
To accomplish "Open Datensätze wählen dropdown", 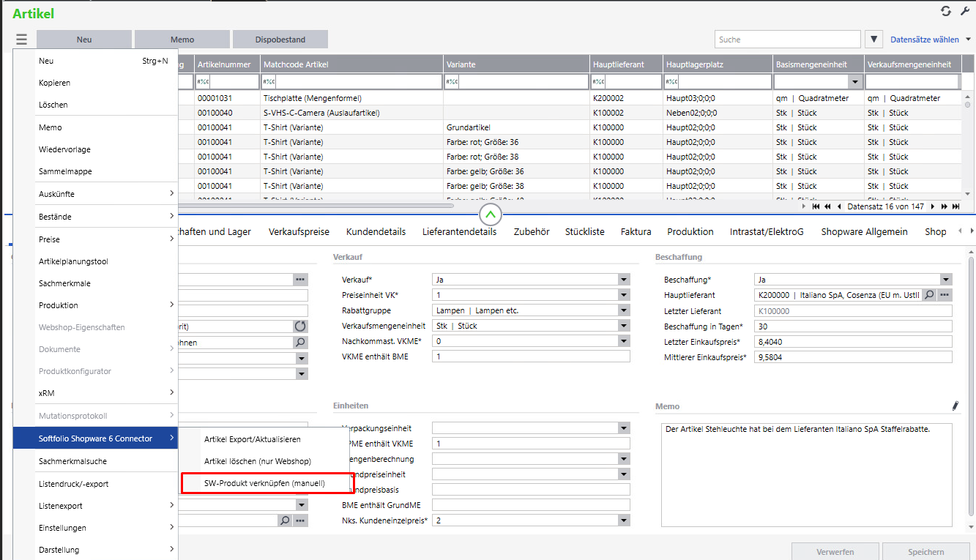I will (x=930, y=40).
